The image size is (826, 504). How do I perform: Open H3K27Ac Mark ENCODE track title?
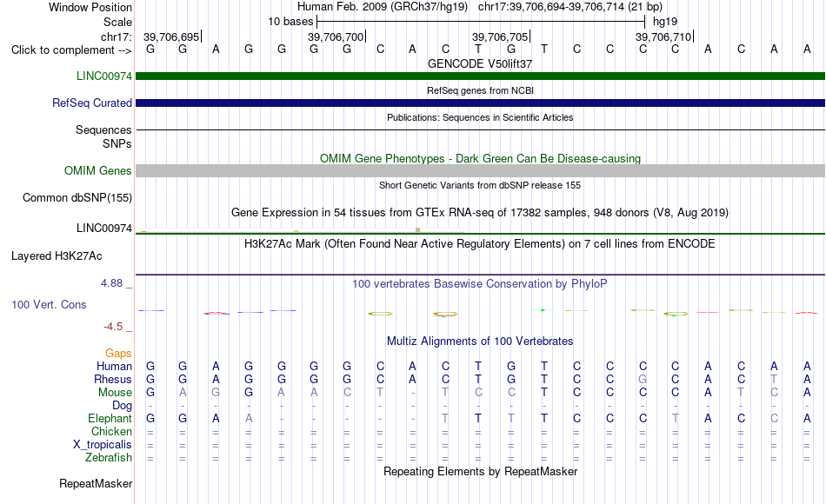480,244
